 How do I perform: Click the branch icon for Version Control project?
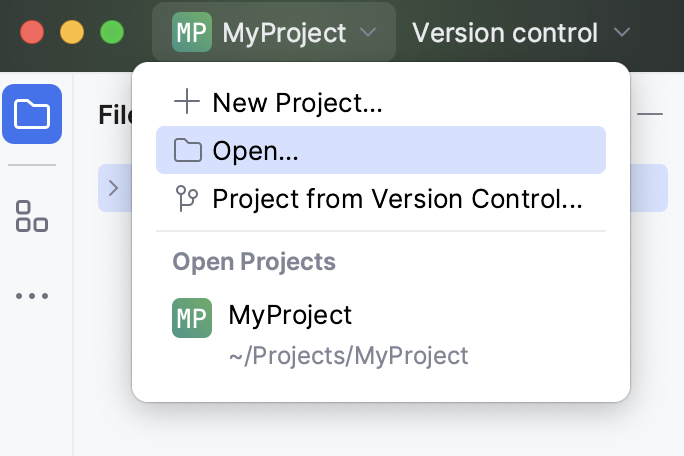coord(187,199)
